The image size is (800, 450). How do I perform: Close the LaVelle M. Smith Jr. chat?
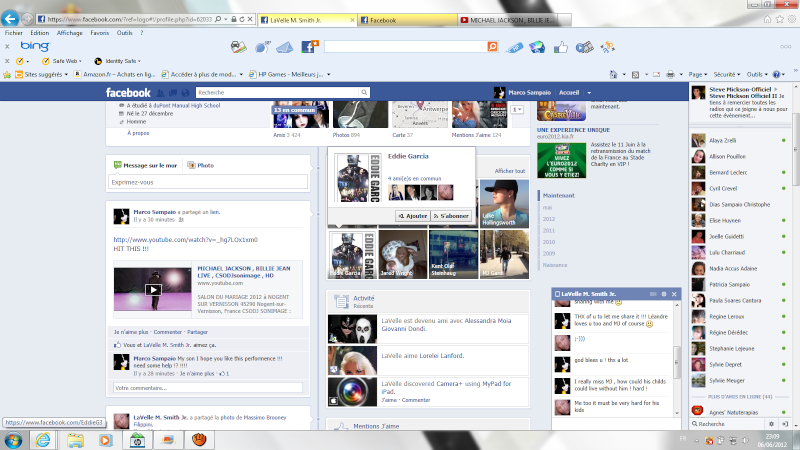coord(674,294)
